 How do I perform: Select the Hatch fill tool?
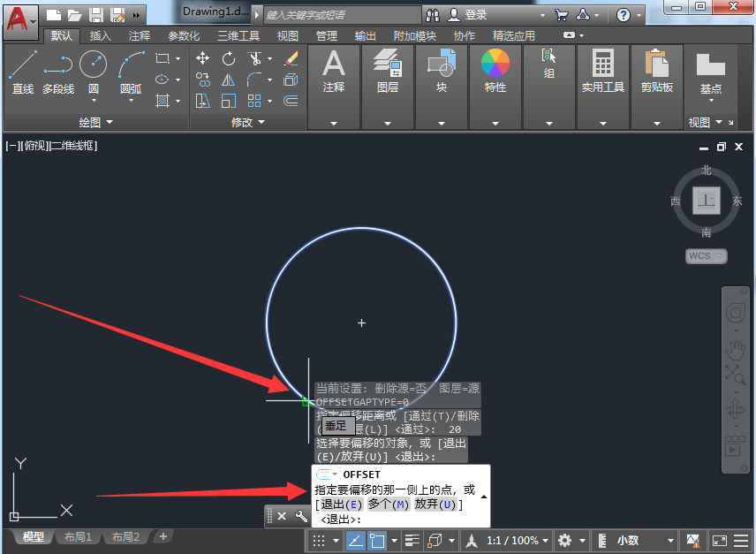[163, 101]
